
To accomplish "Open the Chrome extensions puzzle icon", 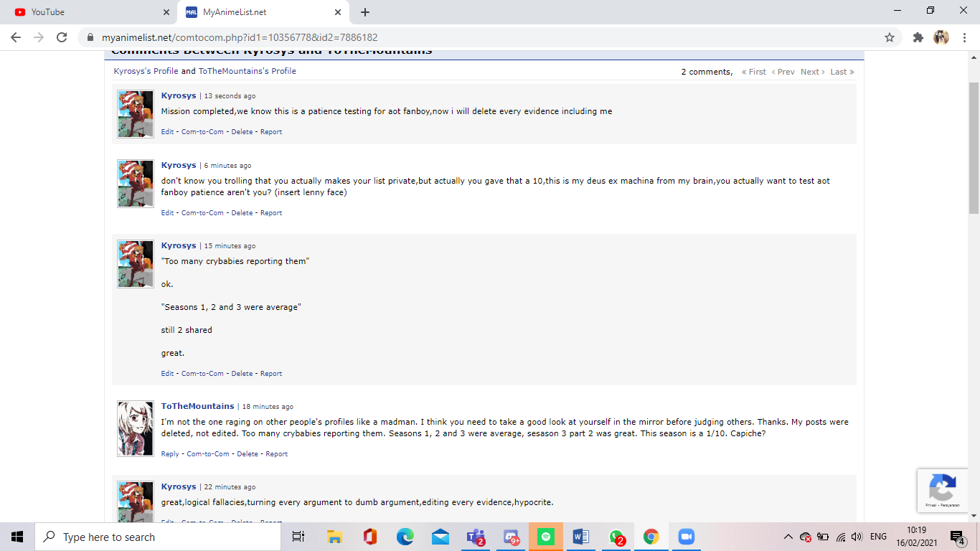I will [x=918, y=37].
